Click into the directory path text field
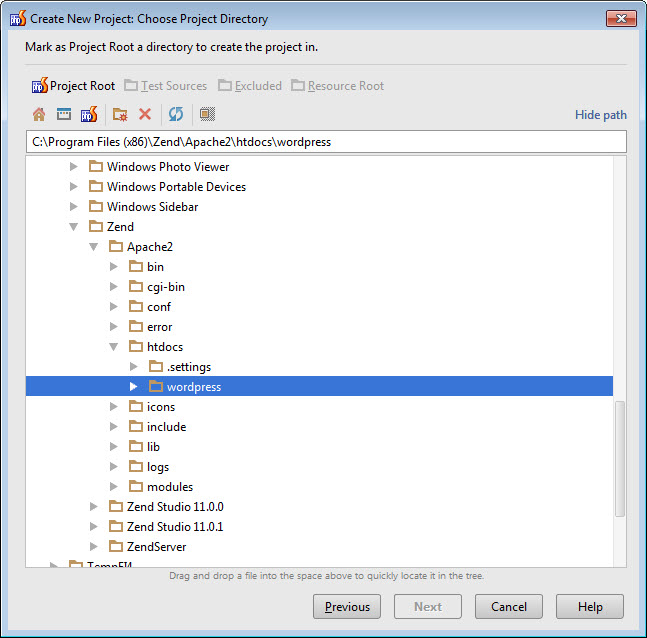The height and width of the screenshot is (638, 647). pyautogui.click(x=325, y=142)
